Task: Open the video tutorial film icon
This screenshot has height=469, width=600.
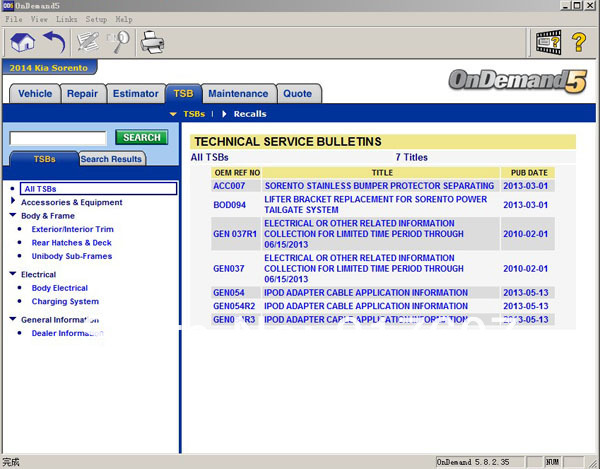Action: pos(549,42)
